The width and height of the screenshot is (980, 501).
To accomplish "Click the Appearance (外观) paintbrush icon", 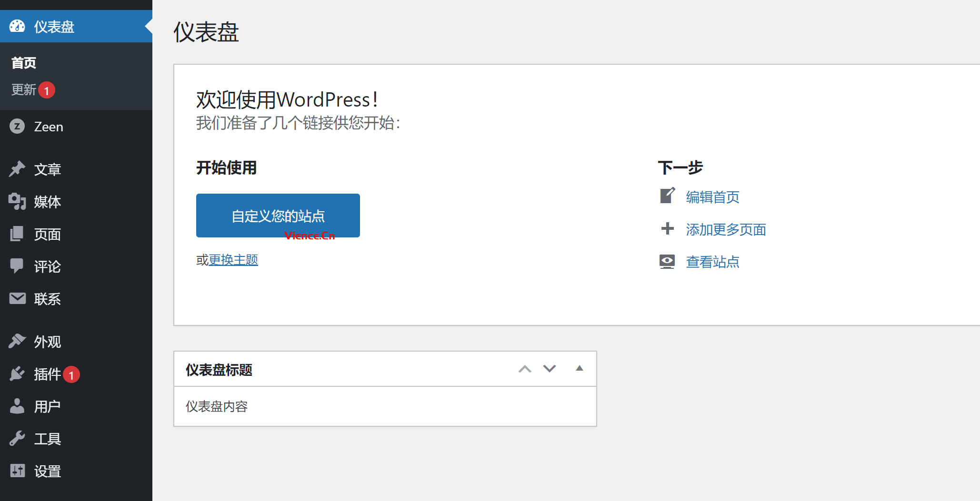I will point(17,341).
